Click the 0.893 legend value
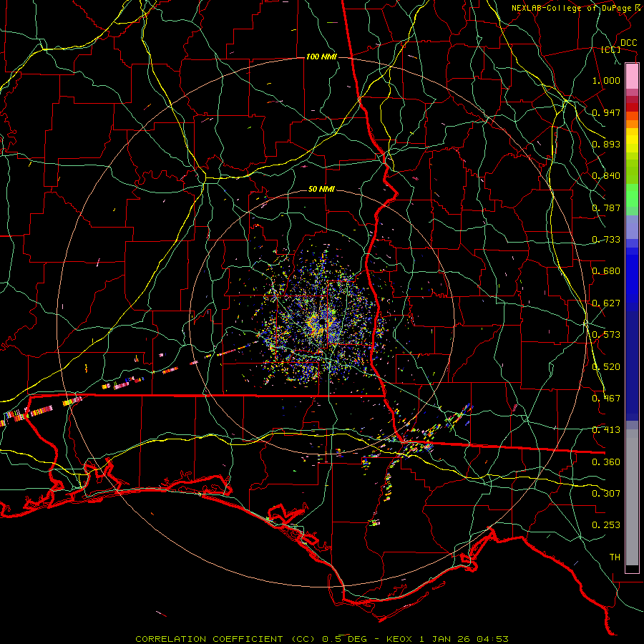This screenshot has height=644, width=644. 606,144
